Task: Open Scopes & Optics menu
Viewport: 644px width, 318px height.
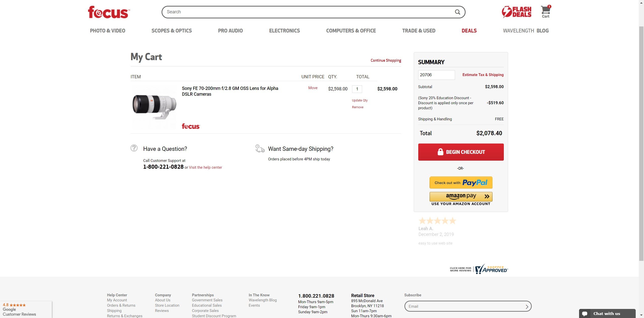Action: [172, 31]
